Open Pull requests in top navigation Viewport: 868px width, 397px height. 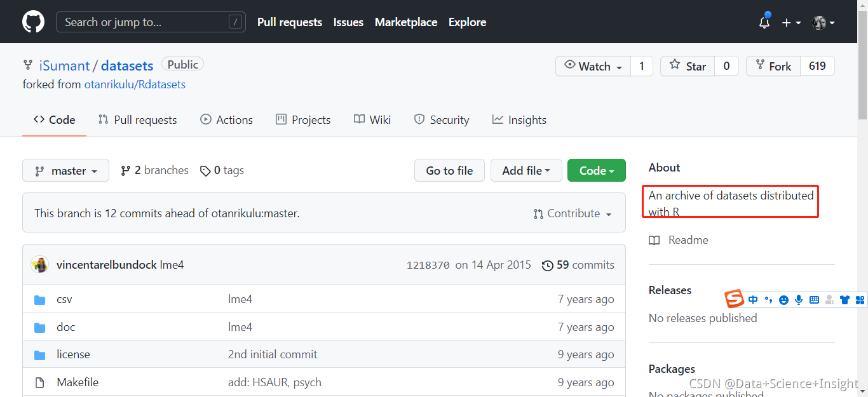click(290, 22)
